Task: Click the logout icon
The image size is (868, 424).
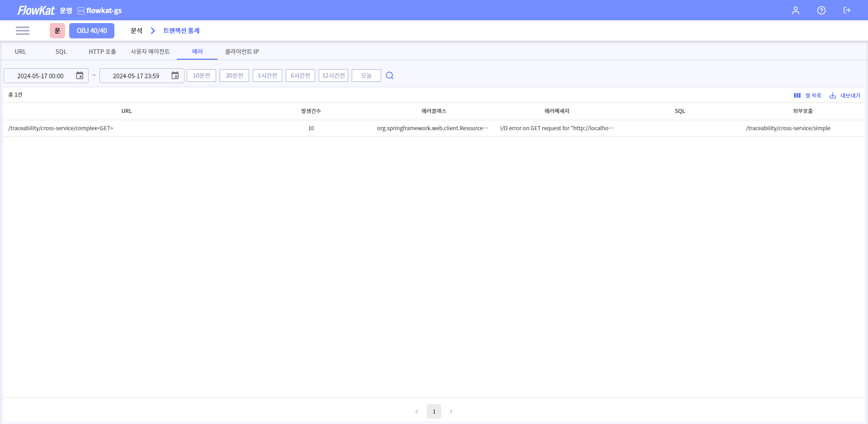Action: pyautogui.click(x=847, y=10)
